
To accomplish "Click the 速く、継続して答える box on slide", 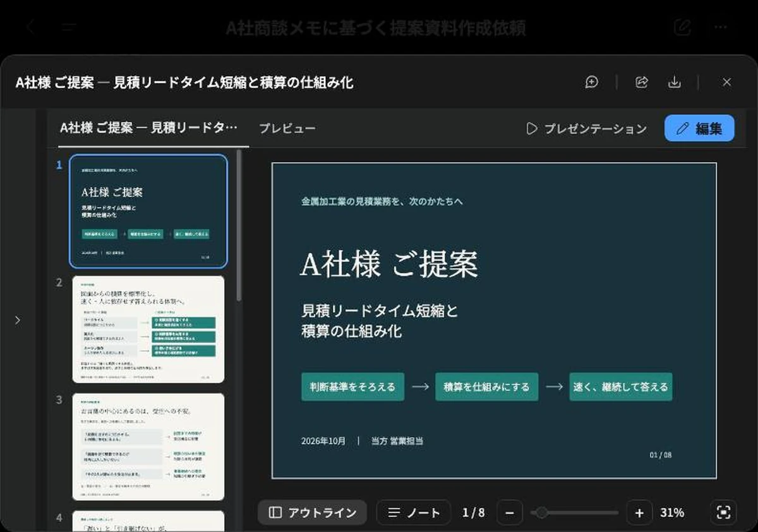I will (x=620, y=387).
